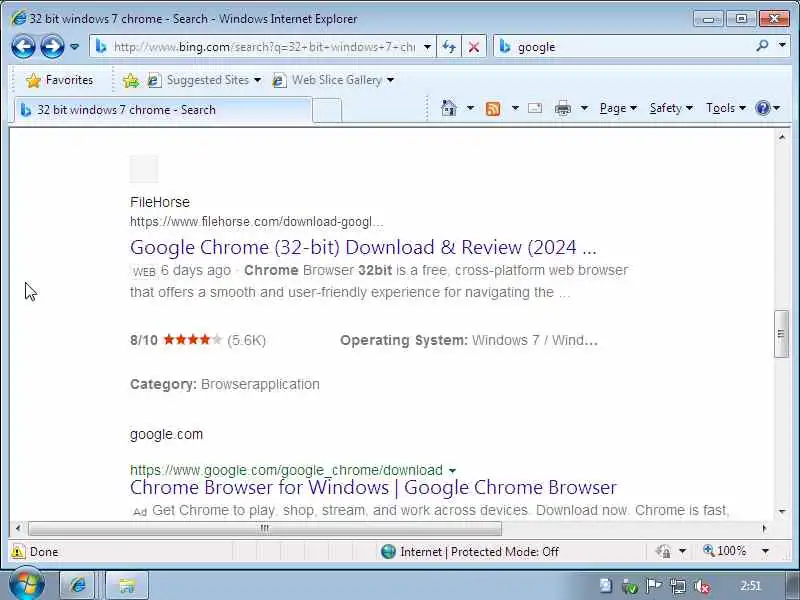Click the Read Mail icon
The height and width of the screenshot is (600, 800).
pos(535,108)
